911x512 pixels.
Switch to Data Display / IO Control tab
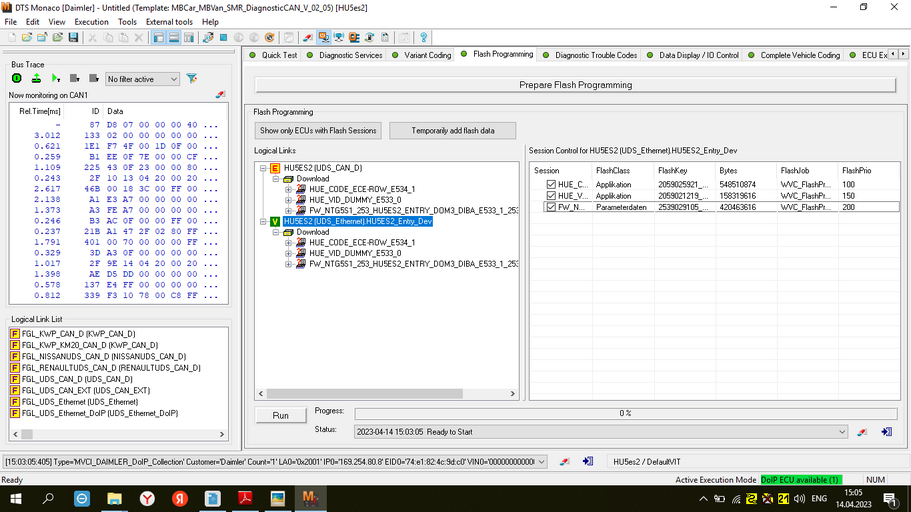(x=693, y=55)
